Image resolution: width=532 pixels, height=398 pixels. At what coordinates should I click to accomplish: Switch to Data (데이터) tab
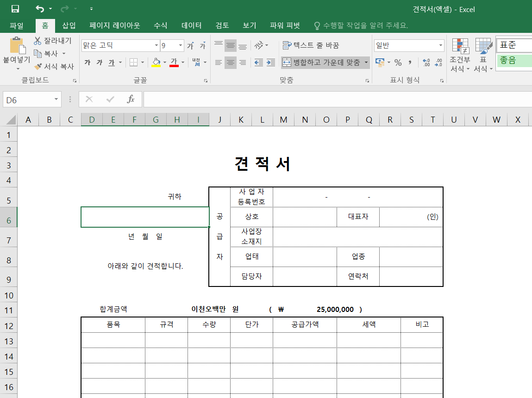point(192,25)
